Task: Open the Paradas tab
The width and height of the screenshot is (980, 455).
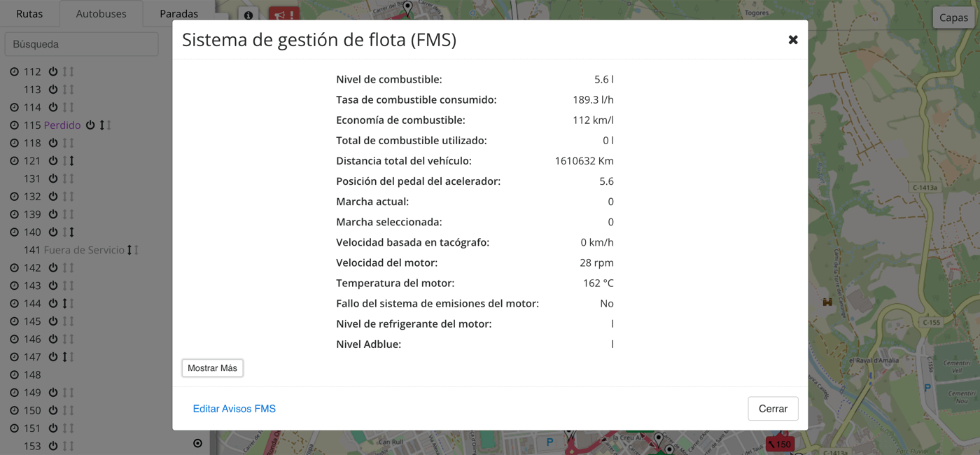Action: click(178, 13)
